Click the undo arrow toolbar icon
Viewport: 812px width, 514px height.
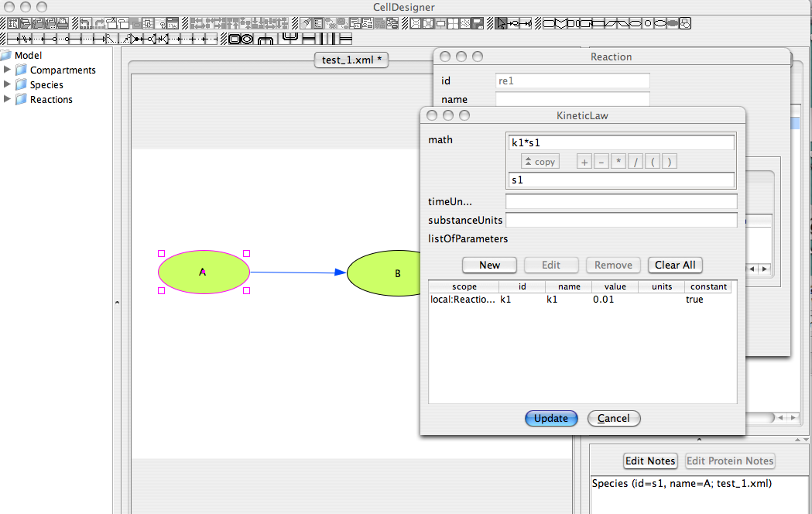(84, 23)
